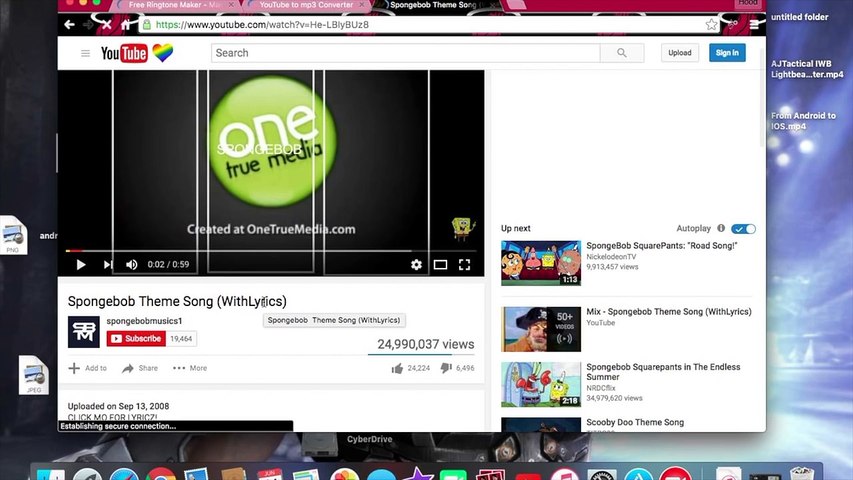
Task: Mute the video volume
Action: 132,264
